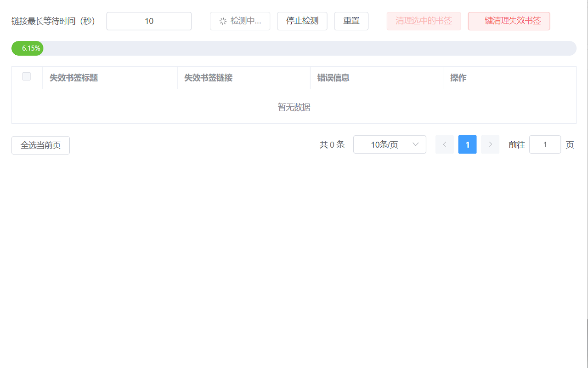Image resolution: width=588 pixels, height=368 pixels.
Task: Select page 1 in pagination
Action: coord(468,144)
